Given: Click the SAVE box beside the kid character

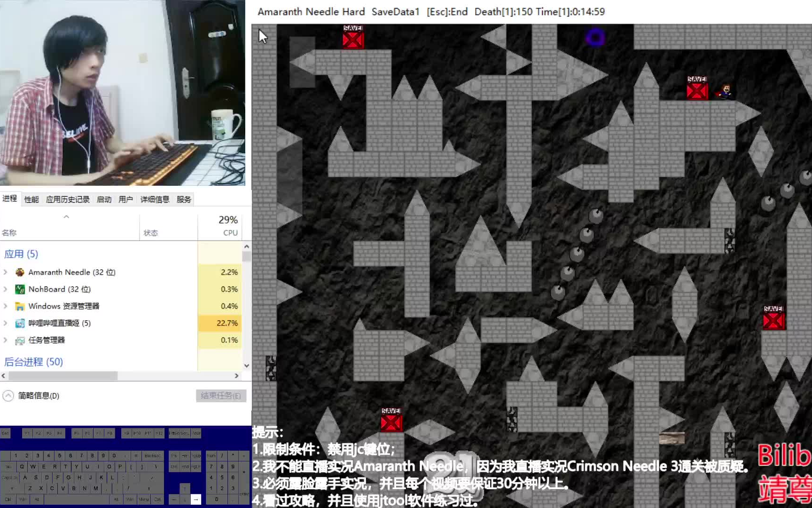Looking at the screenshot, I should tap(697, 87).
